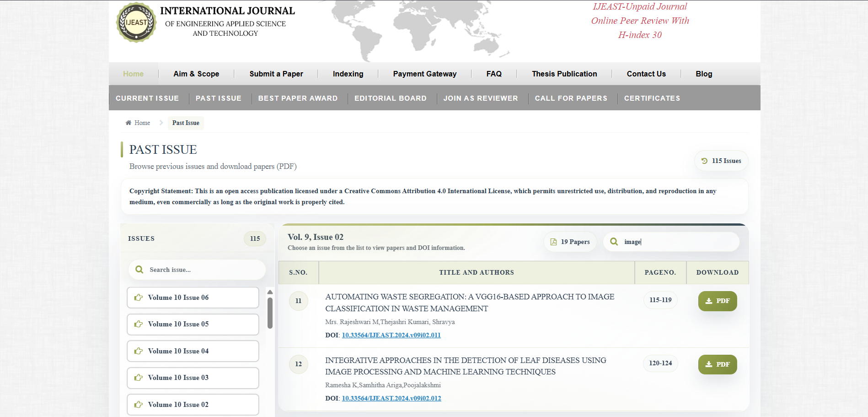
Task: Click the pointing hand icon for Volume 10 Issue 04
Action: click(139, 351)
